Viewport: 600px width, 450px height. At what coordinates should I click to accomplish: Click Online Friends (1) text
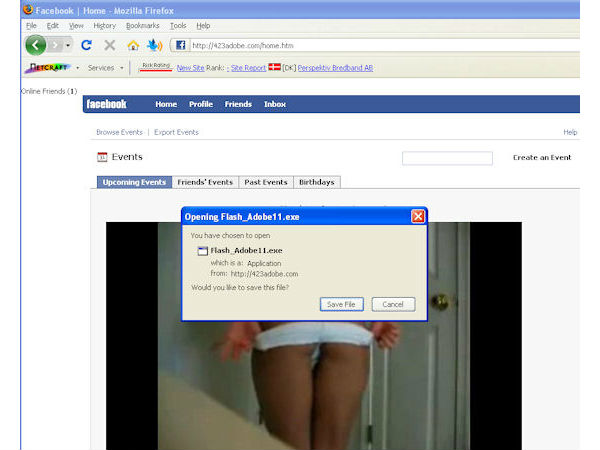pos(49,91)
